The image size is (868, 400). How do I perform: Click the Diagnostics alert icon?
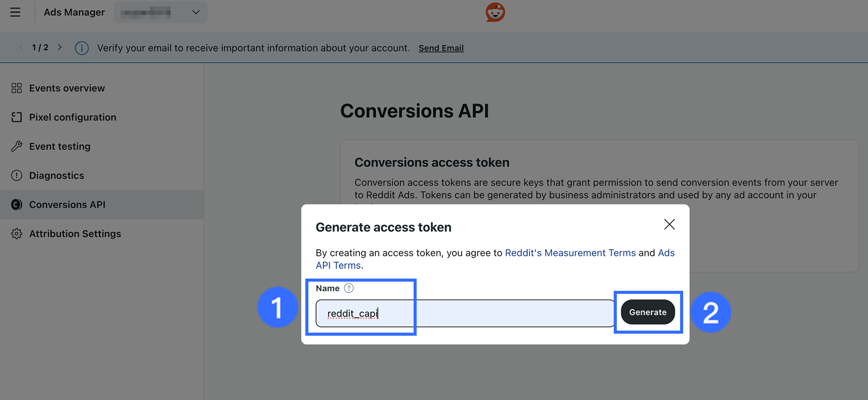tap(17, 176)
